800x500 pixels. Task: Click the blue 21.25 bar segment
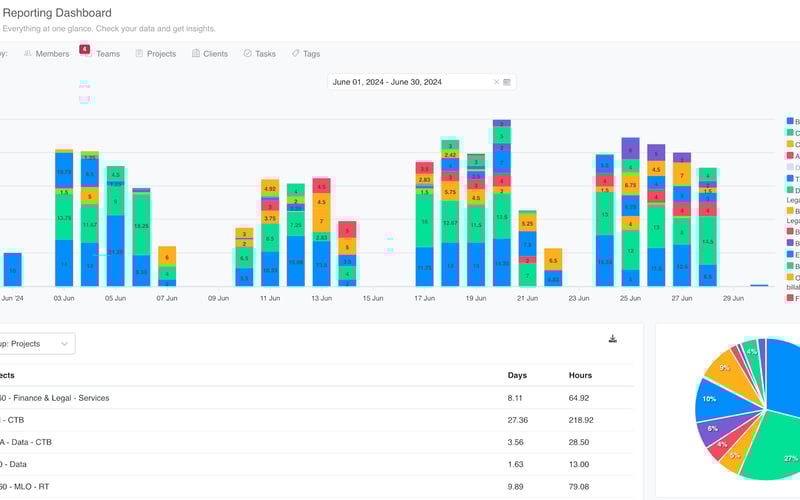click(116, 251)
